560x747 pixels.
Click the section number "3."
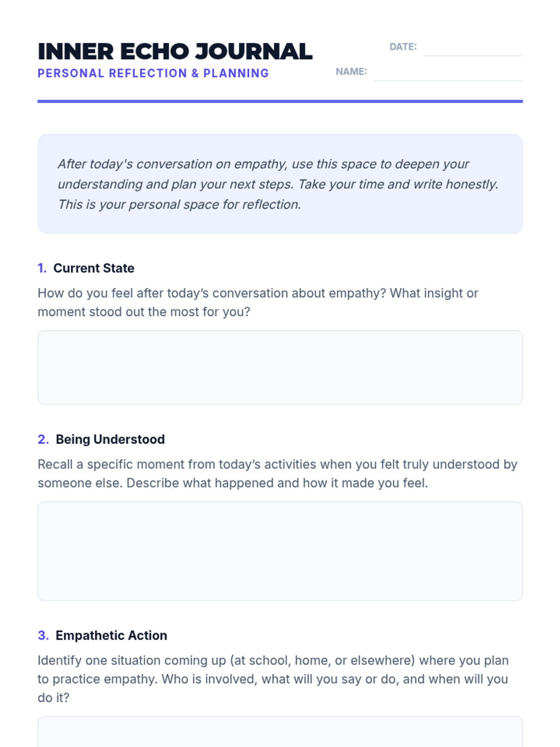43,635
